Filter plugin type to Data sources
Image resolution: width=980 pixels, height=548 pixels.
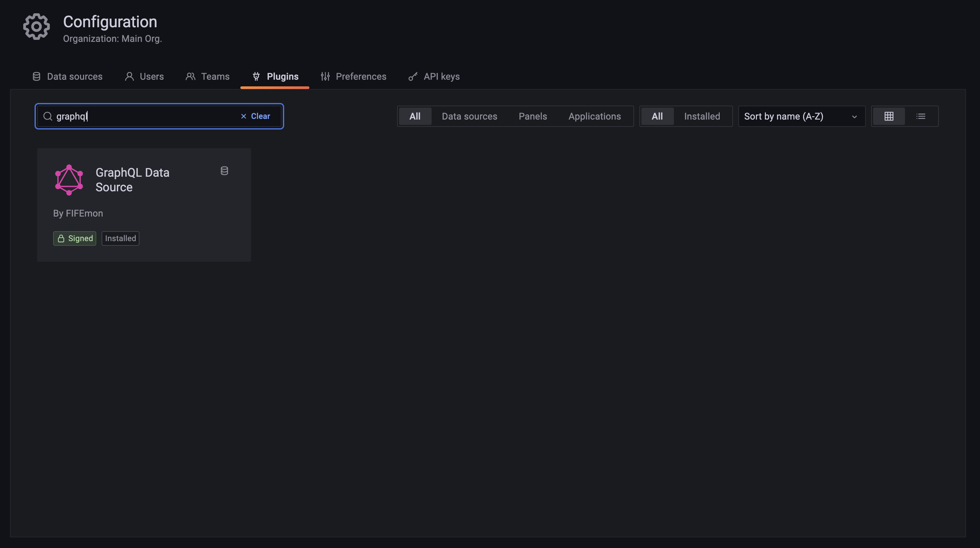[469, 117]
